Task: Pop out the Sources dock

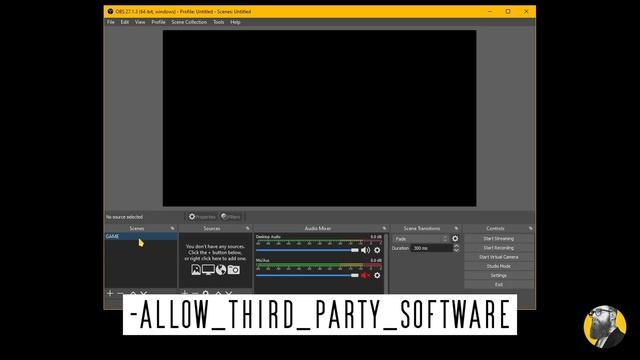Action: point(247,228)
